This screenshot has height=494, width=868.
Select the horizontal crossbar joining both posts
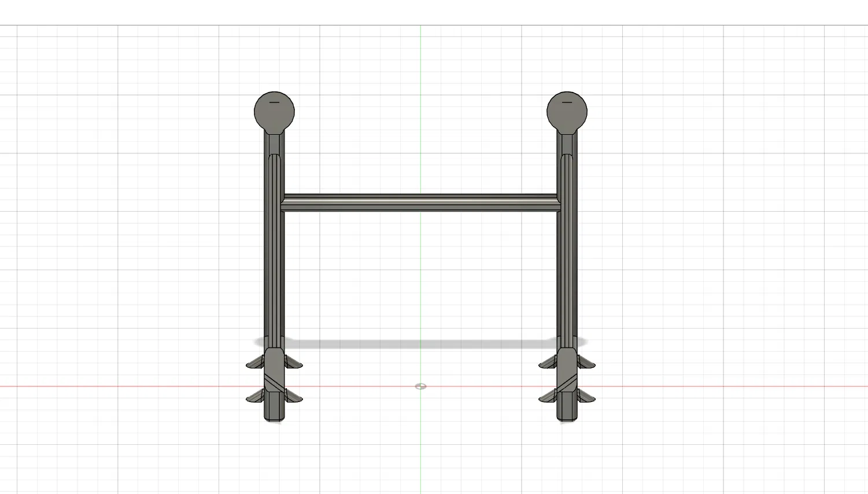point(420,202)
